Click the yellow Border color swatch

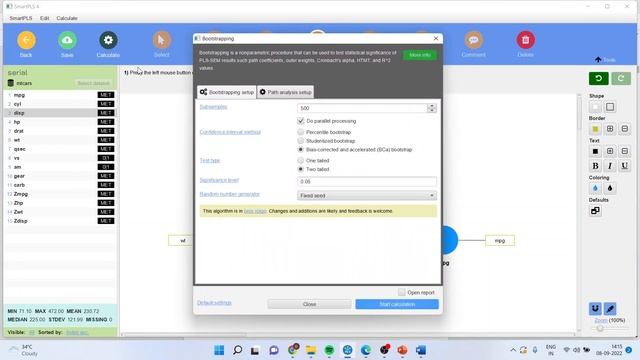[595, 129]
